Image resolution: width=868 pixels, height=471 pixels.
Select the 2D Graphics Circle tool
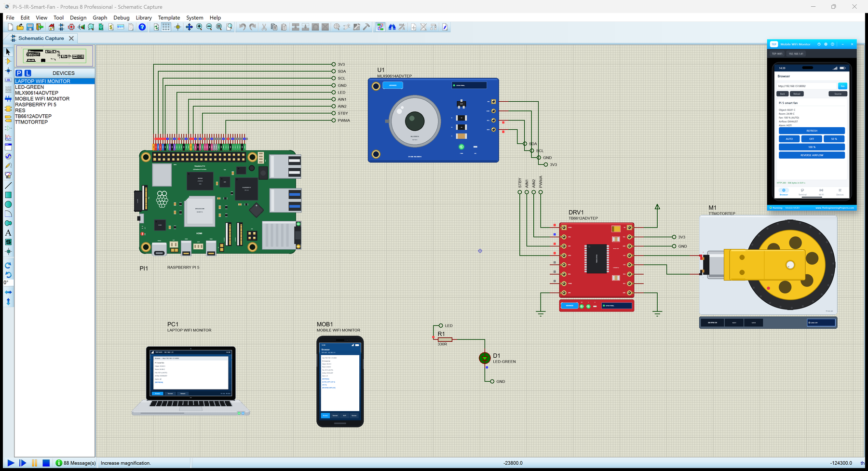tap(8, 204)
